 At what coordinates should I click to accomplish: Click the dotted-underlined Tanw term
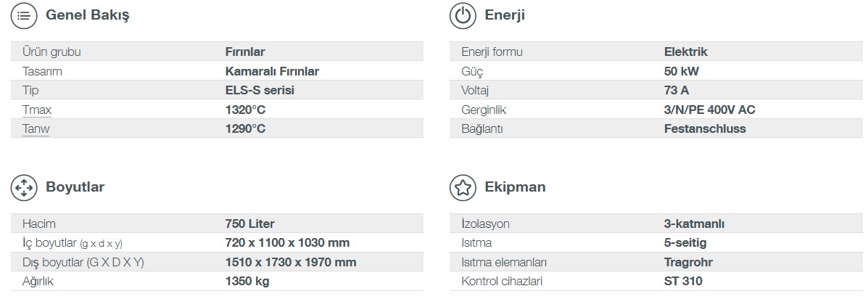36,129
